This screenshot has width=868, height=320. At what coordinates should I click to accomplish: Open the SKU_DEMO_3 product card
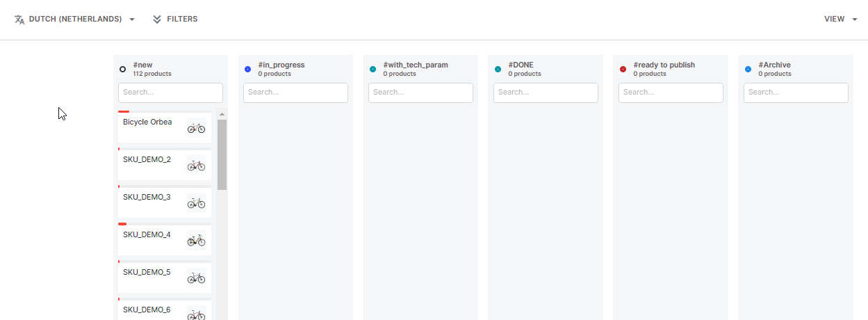coord(147,198)
